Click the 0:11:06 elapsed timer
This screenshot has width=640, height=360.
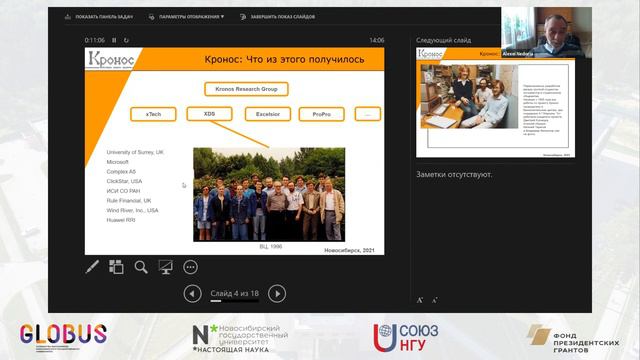tap(95, 40)
